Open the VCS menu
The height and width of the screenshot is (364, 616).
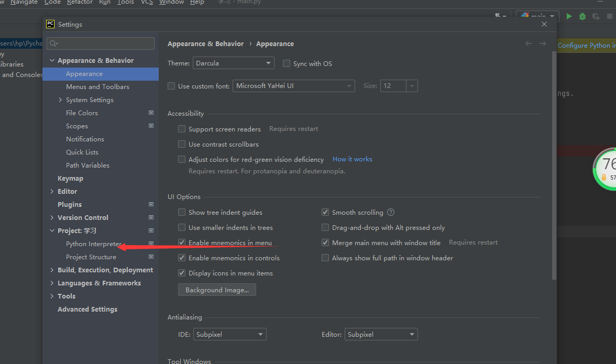click(147, 2)
